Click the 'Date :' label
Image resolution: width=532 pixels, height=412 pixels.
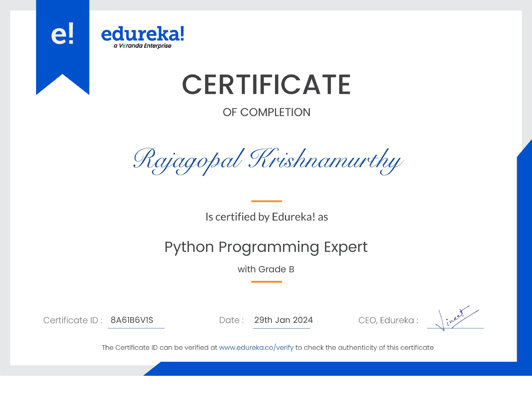(x=231, y=320)
